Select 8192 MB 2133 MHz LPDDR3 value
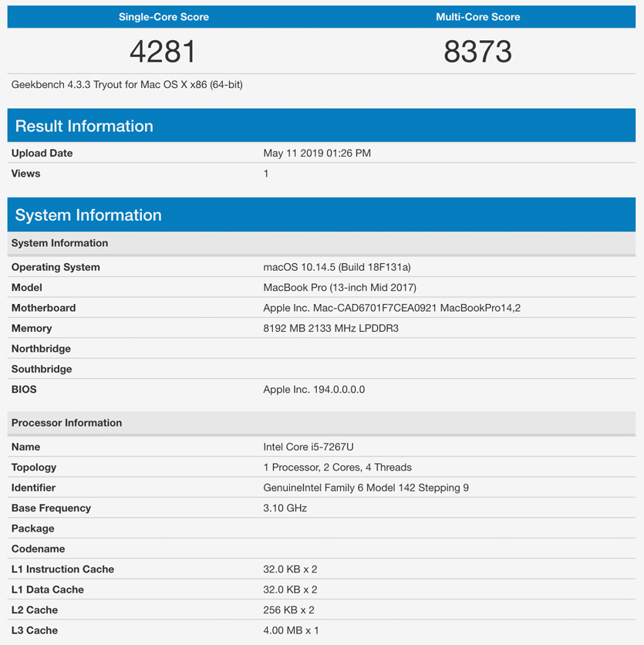This screenshot has width=644, height=645. point(331,328)
